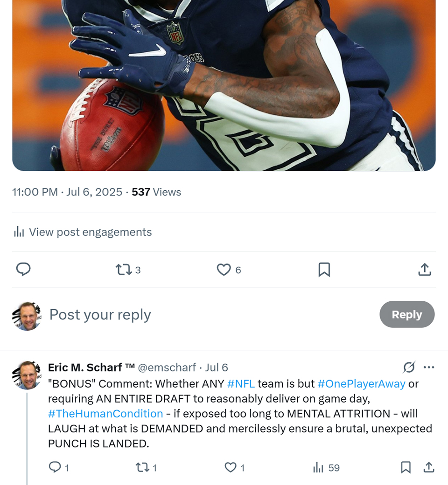Reply to the main post via comment icon
448x485 pixels.
[23, 270]
